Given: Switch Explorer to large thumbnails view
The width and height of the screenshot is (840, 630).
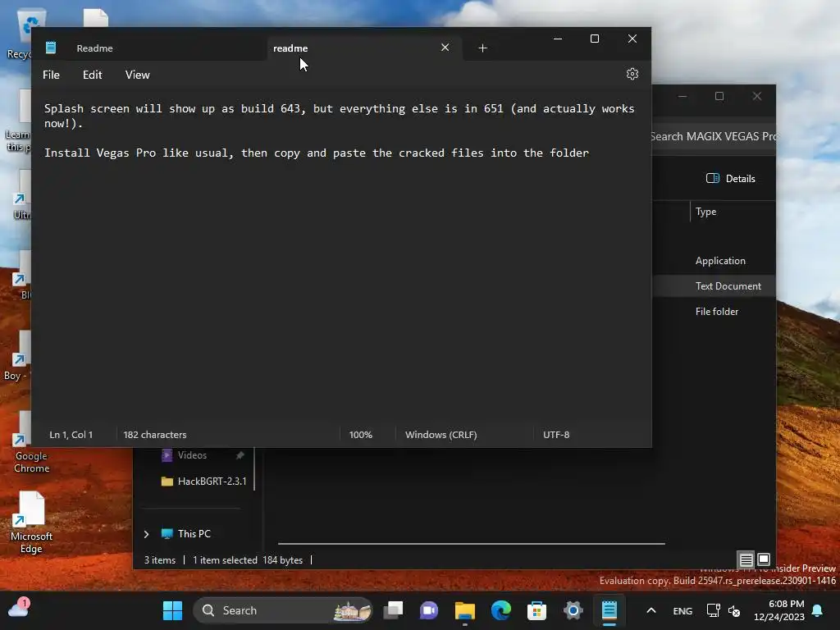Looking at the screenshot, I should tap(764, 559).
